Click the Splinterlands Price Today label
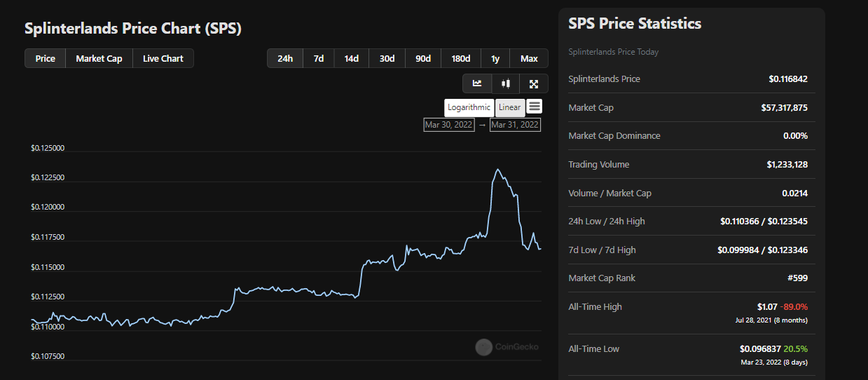Image resolution: width=868 pixels, height=380 pixels. [x=614, y=52]
